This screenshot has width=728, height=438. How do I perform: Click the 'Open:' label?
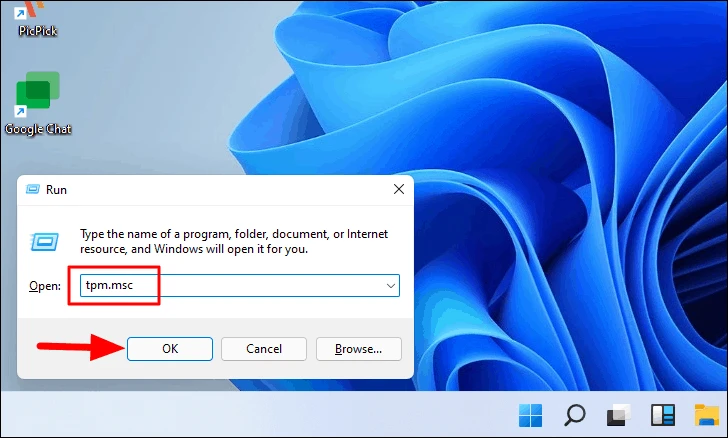[45, 286]
